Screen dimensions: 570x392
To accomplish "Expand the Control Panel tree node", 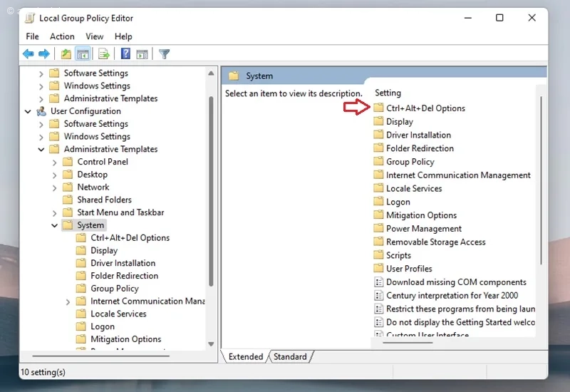I will click(55, 162).
